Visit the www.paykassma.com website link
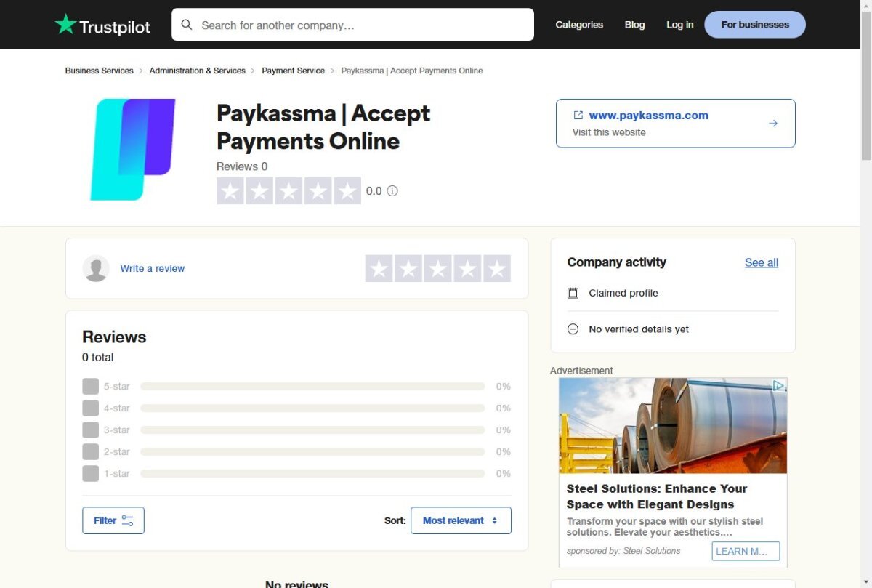Viewport: 872px width, 588px height. point(648,115)
